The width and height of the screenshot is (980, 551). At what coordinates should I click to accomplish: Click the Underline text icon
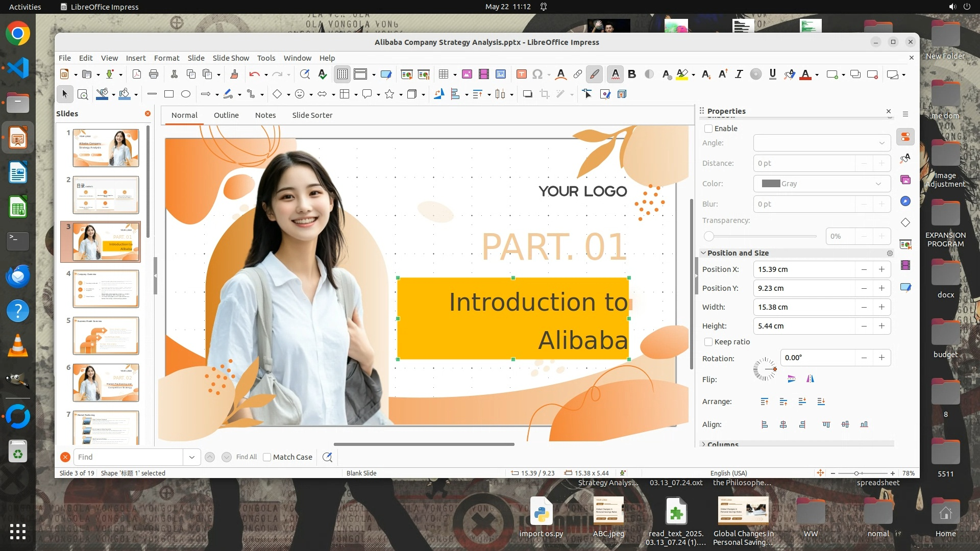772,74
